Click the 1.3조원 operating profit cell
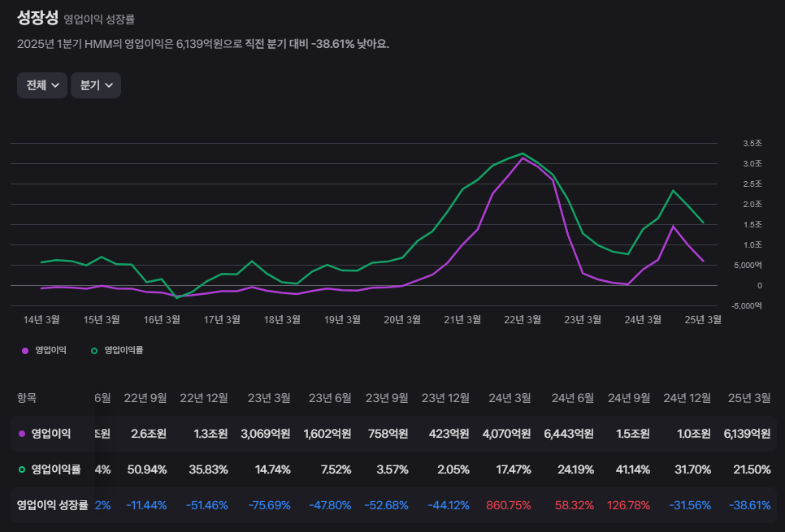This screenshot has width=785, height=532. (x=210, y=434)
